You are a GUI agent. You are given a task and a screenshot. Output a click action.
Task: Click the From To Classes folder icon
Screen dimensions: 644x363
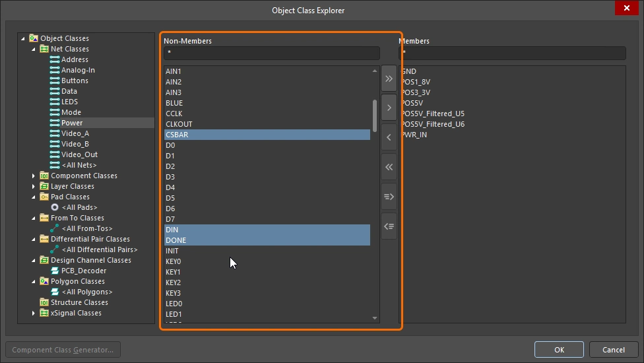pos(44,218)
